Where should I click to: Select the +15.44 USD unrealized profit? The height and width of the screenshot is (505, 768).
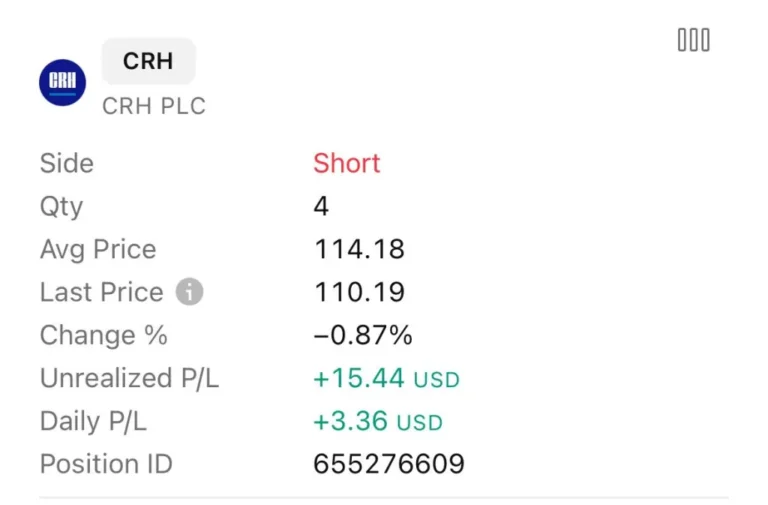click(x=386, y=378)
